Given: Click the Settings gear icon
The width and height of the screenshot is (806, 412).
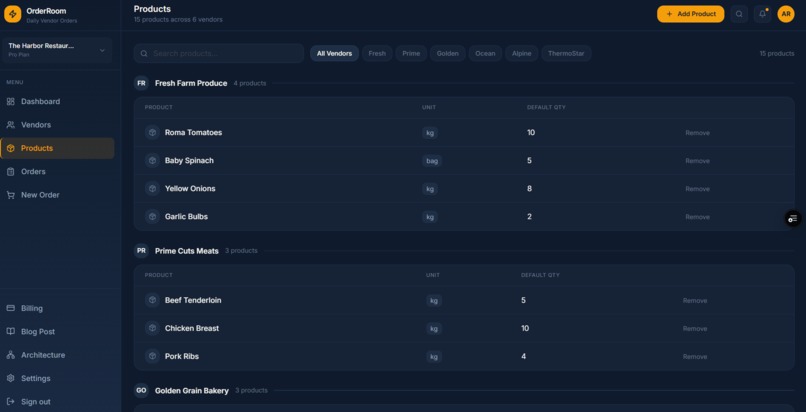Looking at the screenshot, I should (x=10, y=378).
